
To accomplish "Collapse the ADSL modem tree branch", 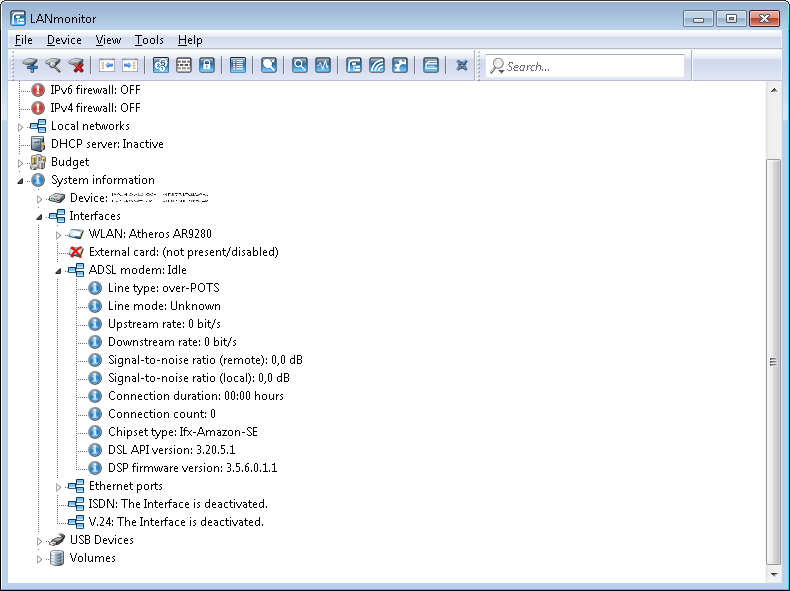I will click(x=58, y=270).
